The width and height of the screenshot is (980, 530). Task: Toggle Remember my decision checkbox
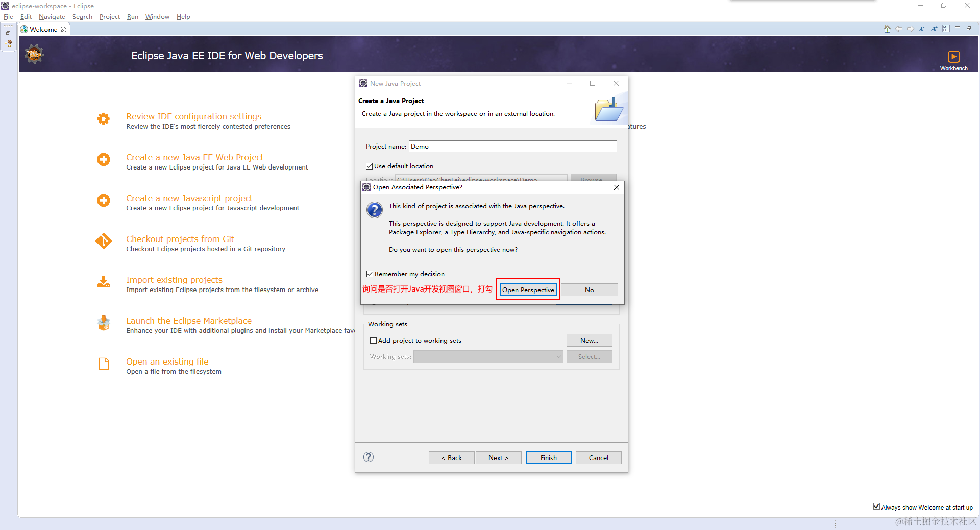pyautogui.click(x=370, y=274)
